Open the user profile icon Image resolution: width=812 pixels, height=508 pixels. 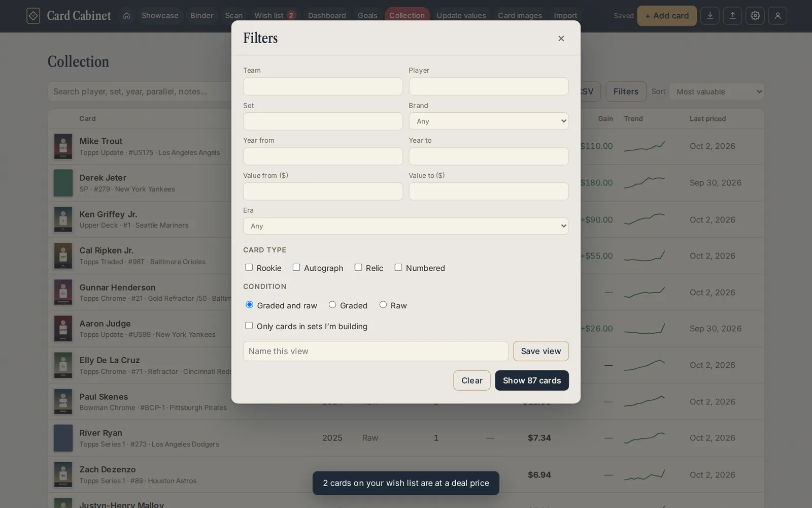(777, 16)
